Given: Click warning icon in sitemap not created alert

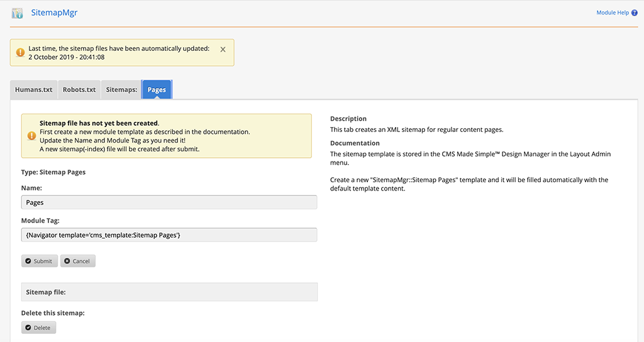Looking at the screenshot, I should click(x=31, y=136).
